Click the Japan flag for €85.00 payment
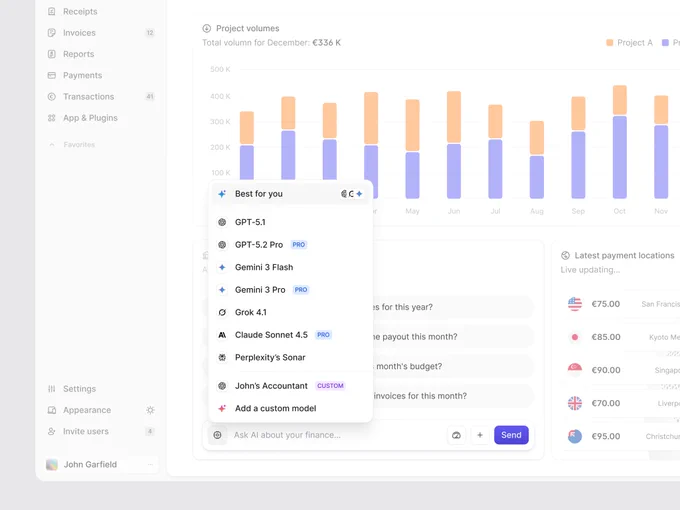The image size is (680, 510). tap(575, 337)
